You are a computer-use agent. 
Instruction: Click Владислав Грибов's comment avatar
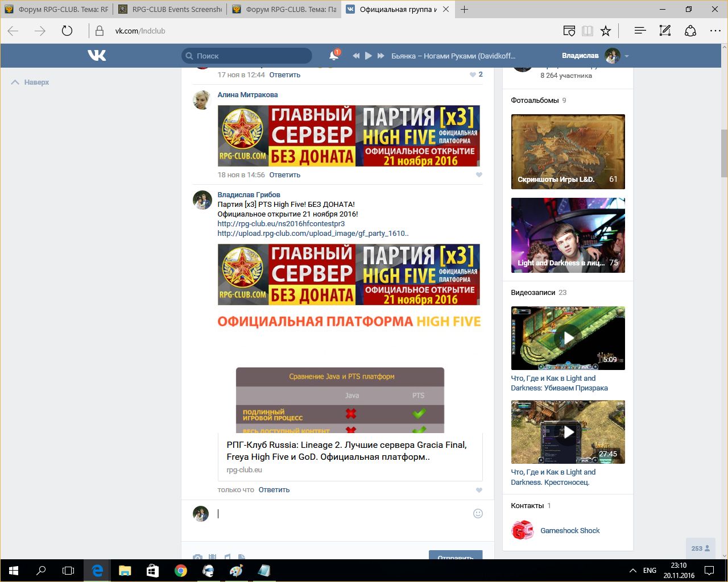pos(202,199)
